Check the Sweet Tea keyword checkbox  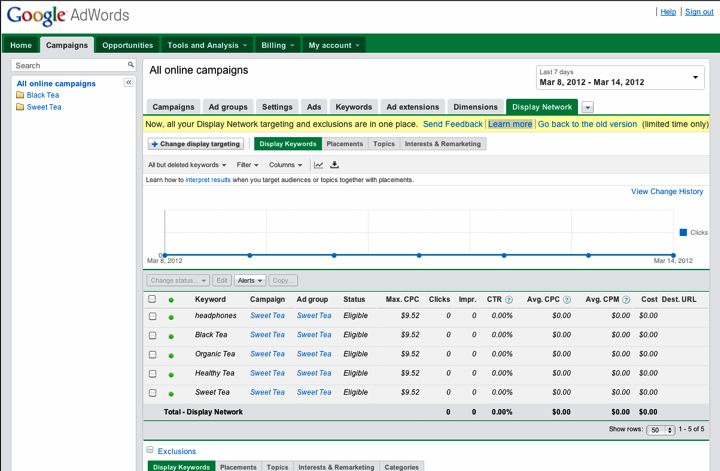click(152, 393)
